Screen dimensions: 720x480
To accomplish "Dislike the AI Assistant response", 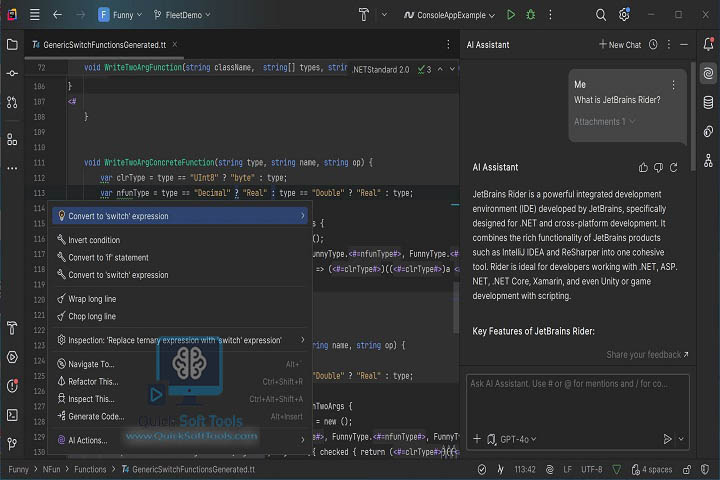I will pos(658,168).
